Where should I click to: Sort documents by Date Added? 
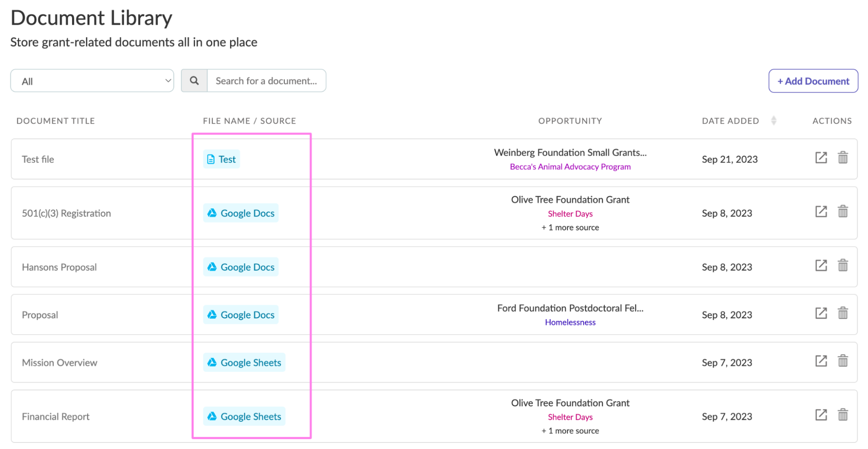pos(773,121)
